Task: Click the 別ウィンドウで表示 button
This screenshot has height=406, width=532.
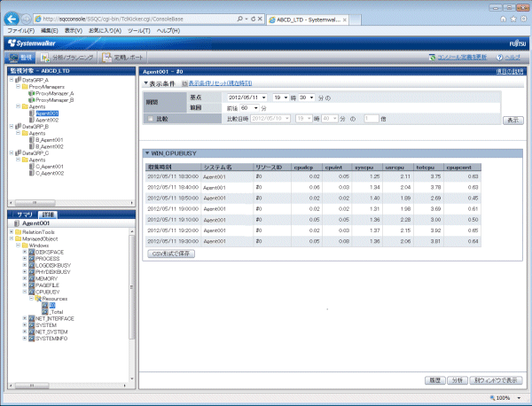Action: [496, 380]
